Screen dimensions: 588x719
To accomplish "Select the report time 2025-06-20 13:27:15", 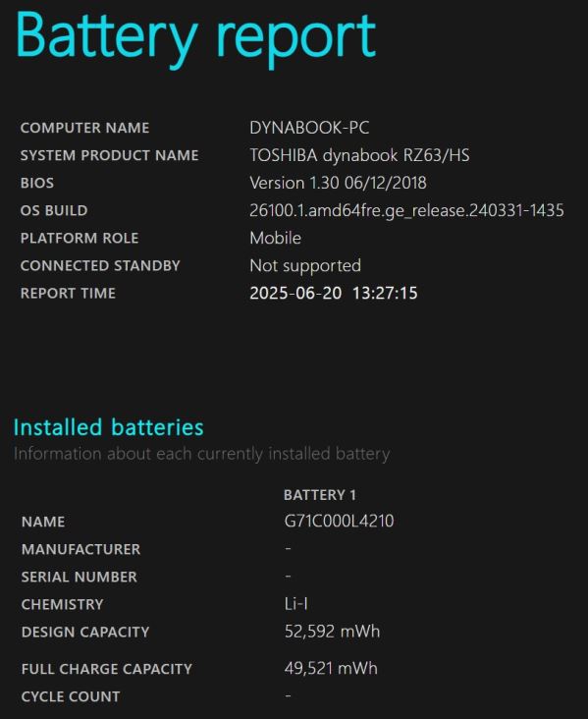I will point(334,294).
